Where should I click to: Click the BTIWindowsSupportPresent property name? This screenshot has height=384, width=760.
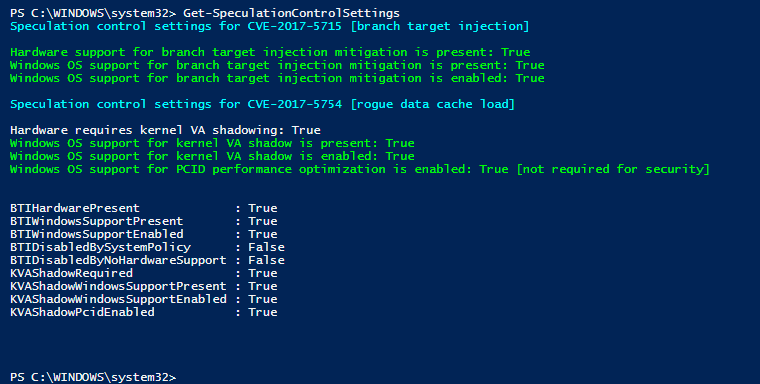coord(96,222)
